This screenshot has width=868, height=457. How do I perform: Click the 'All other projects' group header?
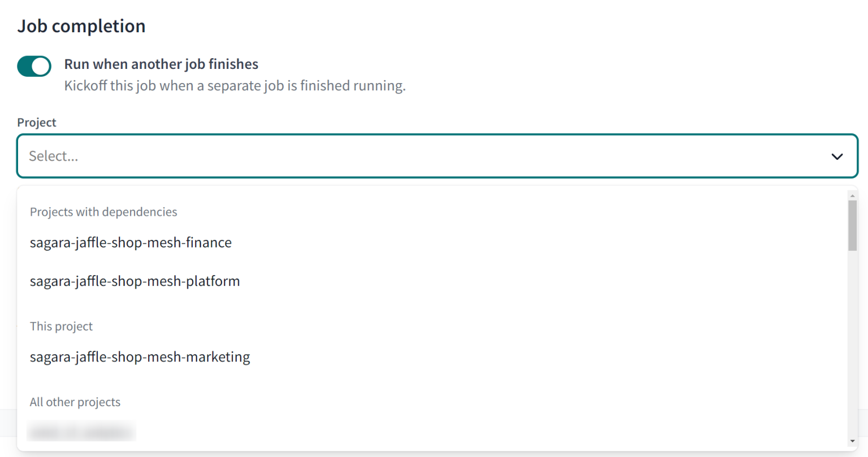(x=75, y=402)
